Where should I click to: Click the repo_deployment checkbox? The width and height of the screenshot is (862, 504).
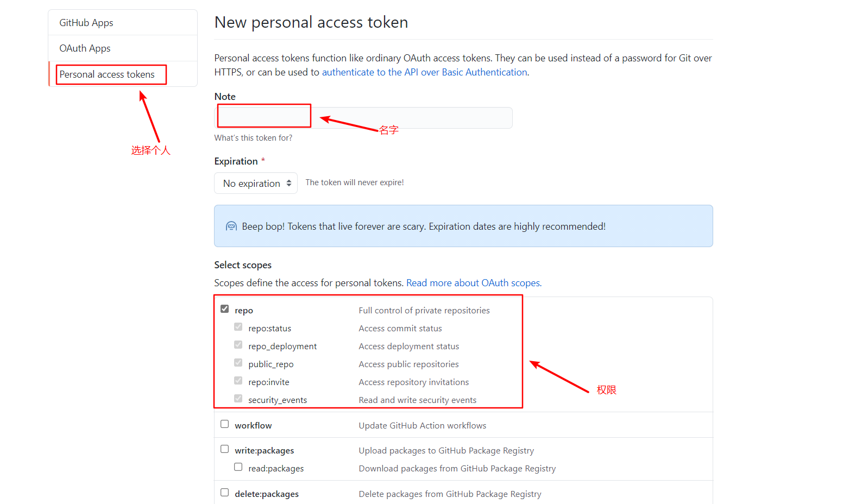tap(238, 345)
